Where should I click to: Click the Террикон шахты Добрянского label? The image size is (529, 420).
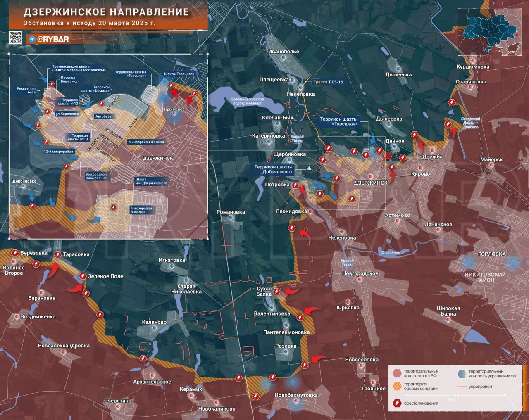(273, 169)
